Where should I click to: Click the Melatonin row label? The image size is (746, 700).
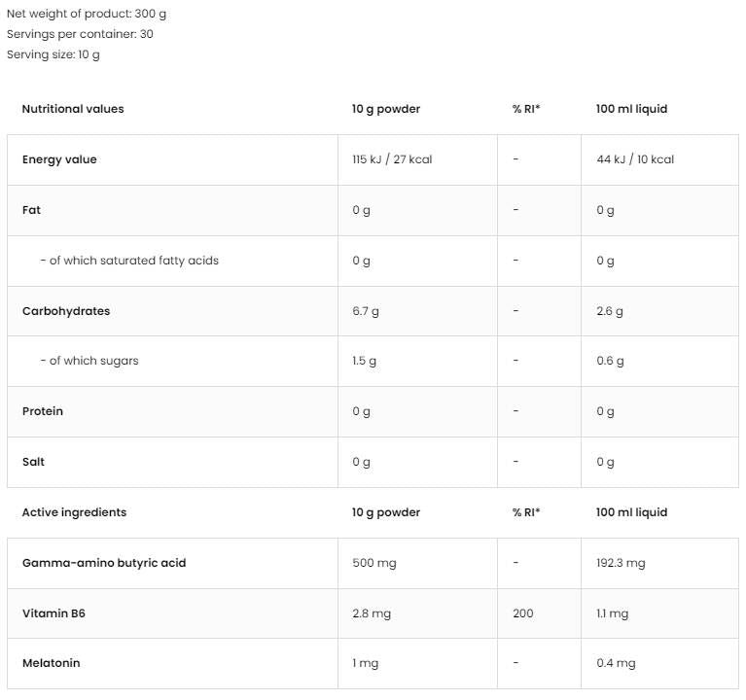point(51,663)
